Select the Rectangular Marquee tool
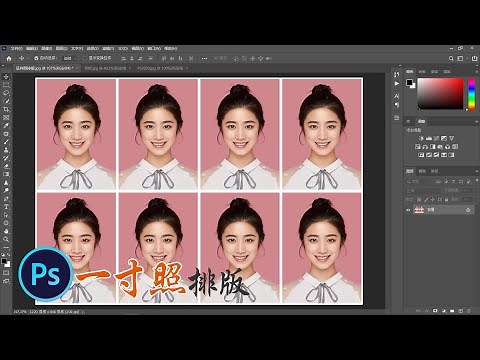Screen dimensions: 480x360 click(x=6, y=85)
